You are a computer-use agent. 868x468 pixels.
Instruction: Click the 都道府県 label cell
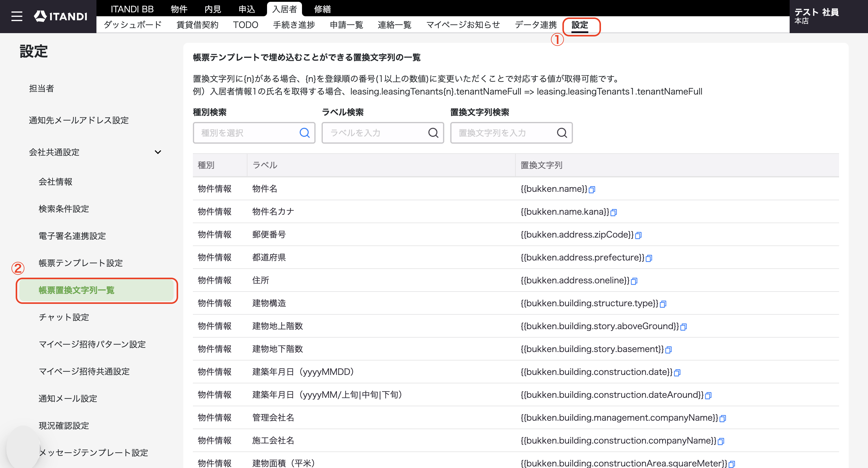point(269,257)
